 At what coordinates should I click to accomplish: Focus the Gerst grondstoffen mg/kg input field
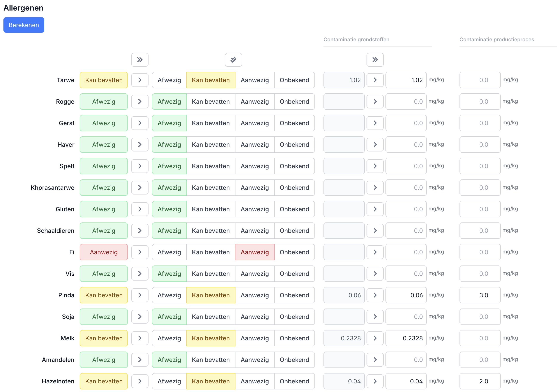tap(406, 123)
